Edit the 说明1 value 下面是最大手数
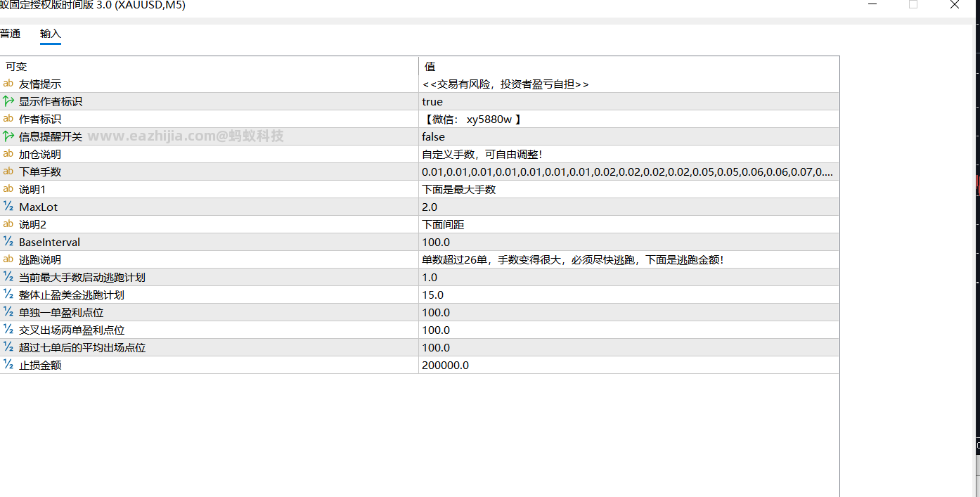Image resolution: width=980 pixels, height=497 pixels. (x=628, y=189)
